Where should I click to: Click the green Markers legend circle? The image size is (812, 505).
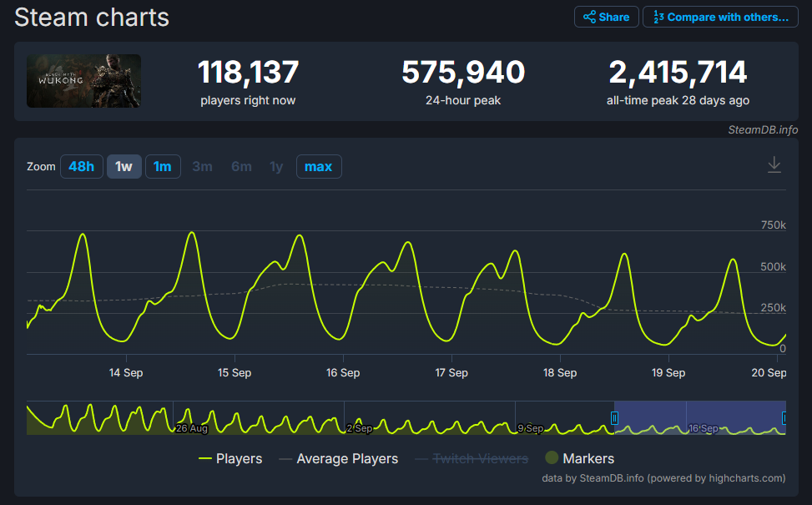tap(552, 458)
